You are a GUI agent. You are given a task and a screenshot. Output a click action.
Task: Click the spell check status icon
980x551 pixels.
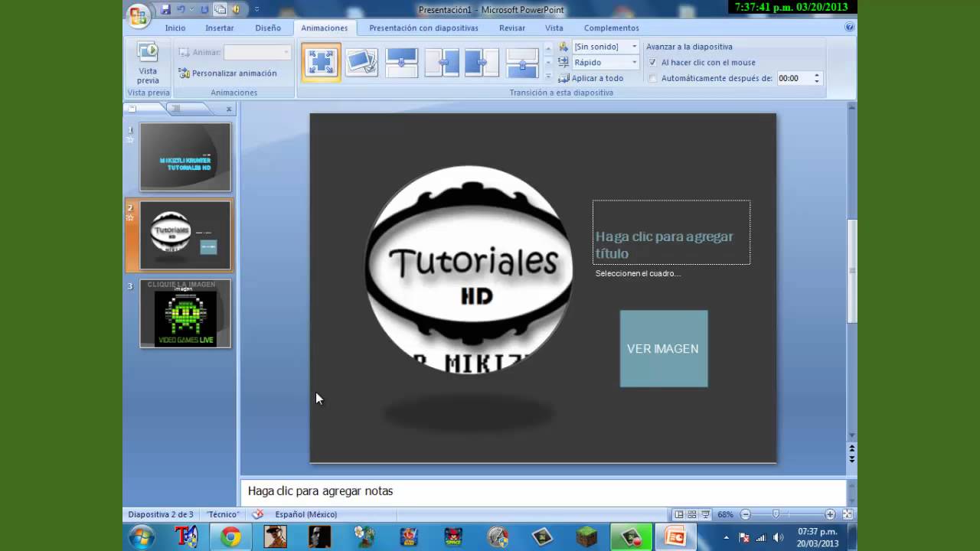coord(258,514)
